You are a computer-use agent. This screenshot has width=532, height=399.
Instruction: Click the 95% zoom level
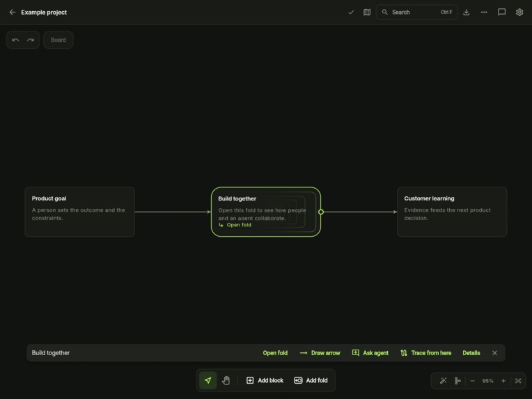pyautogui.click(x=488, y=381)
